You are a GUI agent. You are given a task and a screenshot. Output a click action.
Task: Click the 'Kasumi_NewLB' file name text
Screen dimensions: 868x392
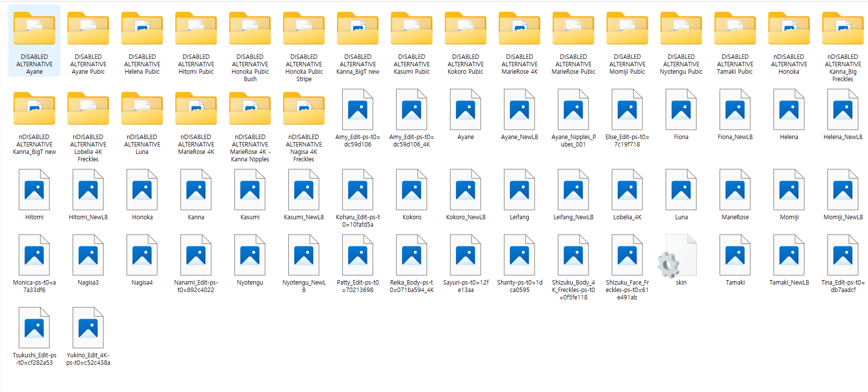pyautogui.click(x=304, y=217)
